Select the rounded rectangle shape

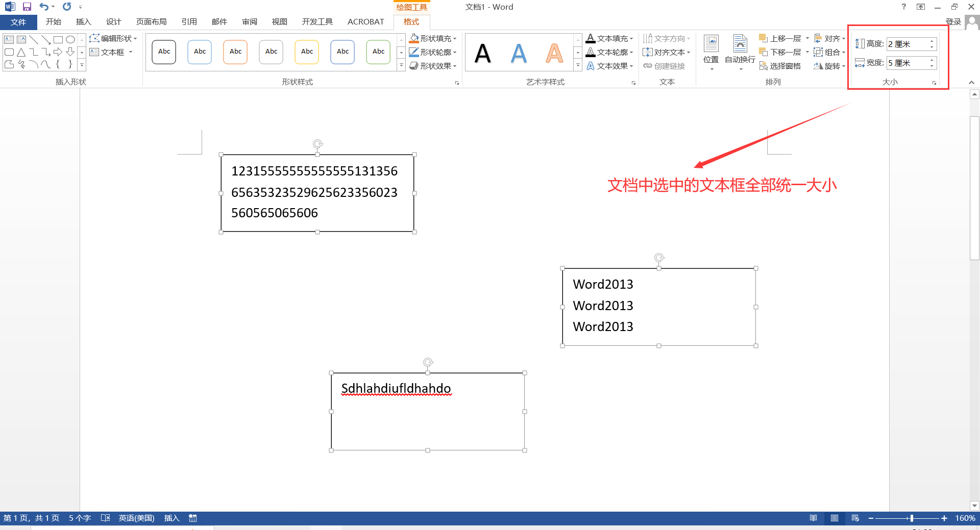[x=9, y=52]
